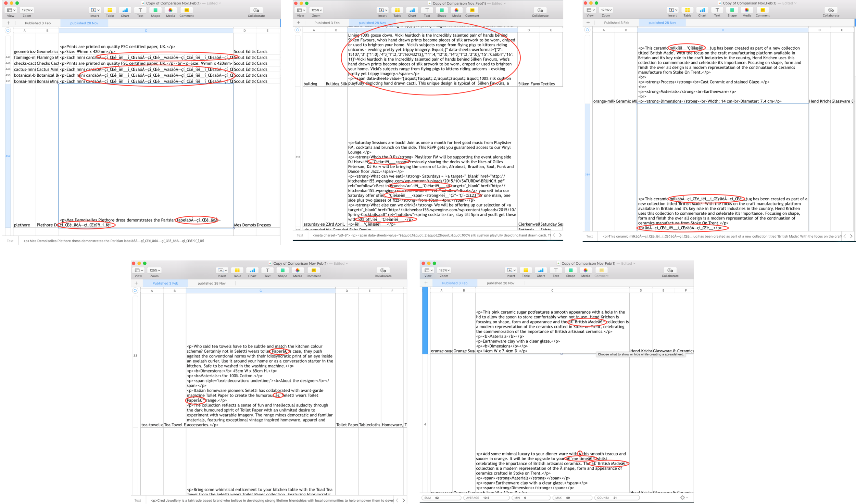The height and width of the screenshot is (504, 856).
Task: Open the gear dropdown next to COUNTA in status bar
Action: pyautogui.click(x=684, y=498)
